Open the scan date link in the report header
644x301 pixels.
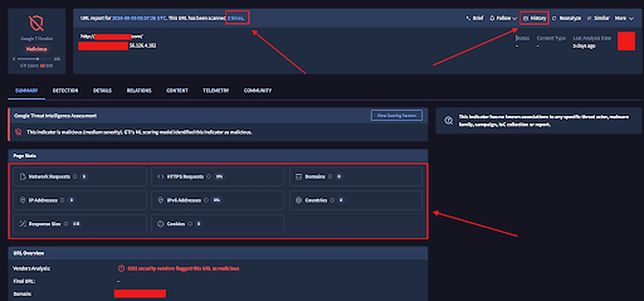[139, 18]
